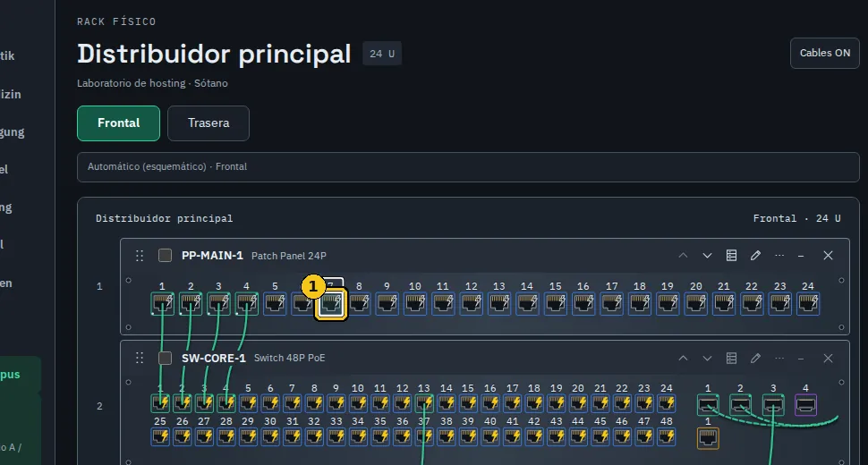Screen dimensions: 868x465
Task: Switch to the Trasera view tab
Action: (x=208, y=123)
